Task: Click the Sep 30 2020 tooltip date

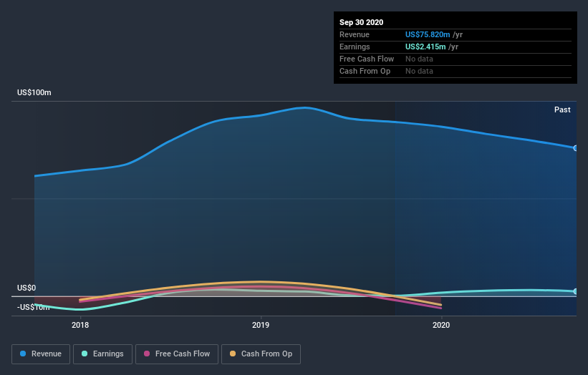Action: click(x=361, y=22)
